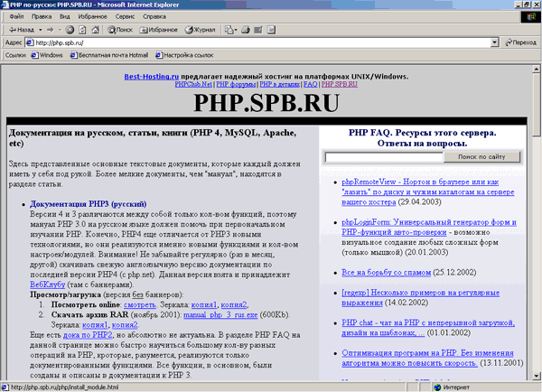The height and width of the screenshot is (392, 542).
Task: Click Бесплатная почта Hotmail links-bar shortcut
Action: click(x=109, y=55)
